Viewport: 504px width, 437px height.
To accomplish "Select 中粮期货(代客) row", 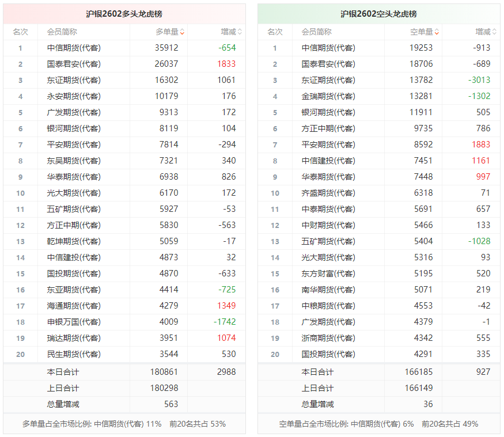I will tap(379, 306).
